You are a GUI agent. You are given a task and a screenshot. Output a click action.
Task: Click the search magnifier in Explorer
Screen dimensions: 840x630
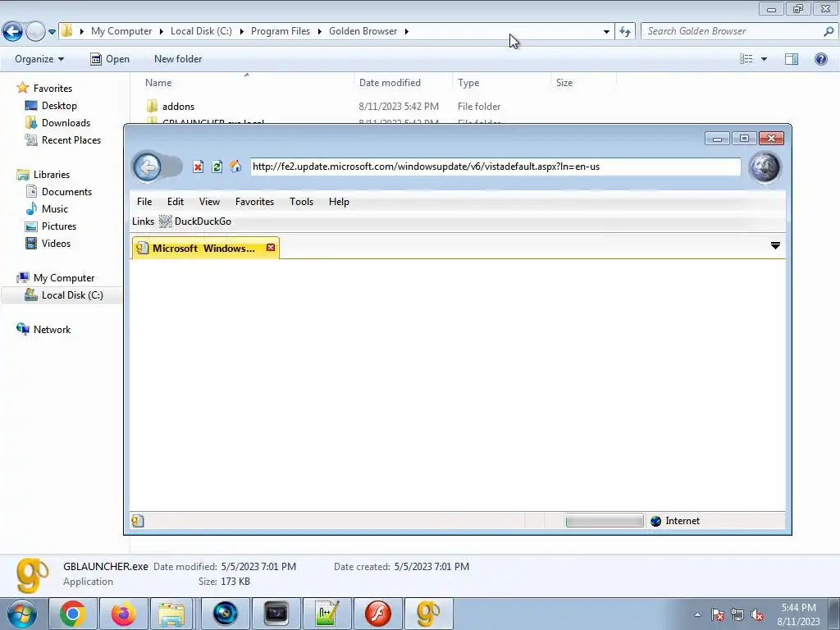click(829, 32)
